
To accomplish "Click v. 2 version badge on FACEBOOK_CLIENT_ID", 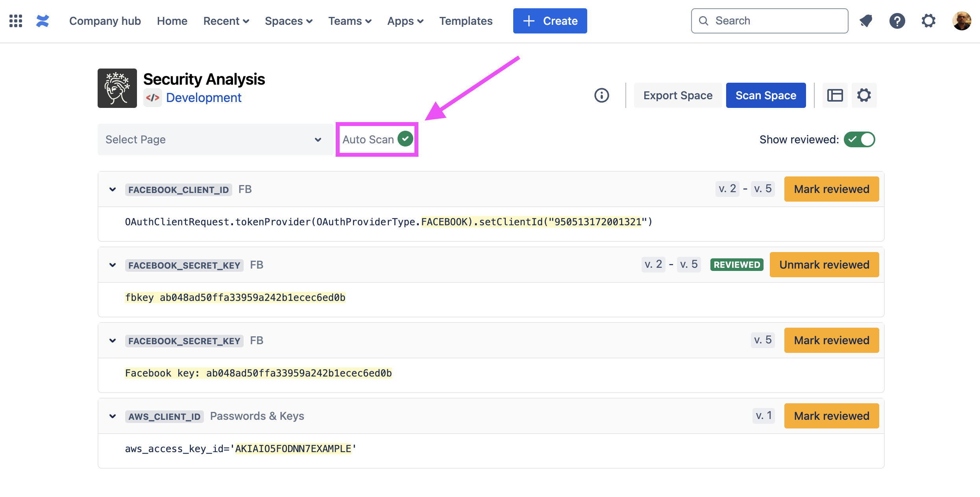I will (727, 189).
